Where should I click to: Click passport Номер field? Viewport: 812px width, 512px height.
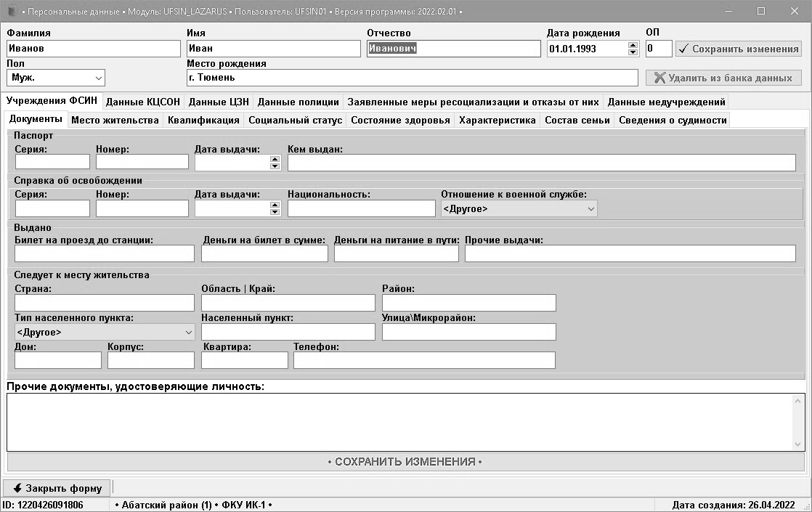point(142,162)
